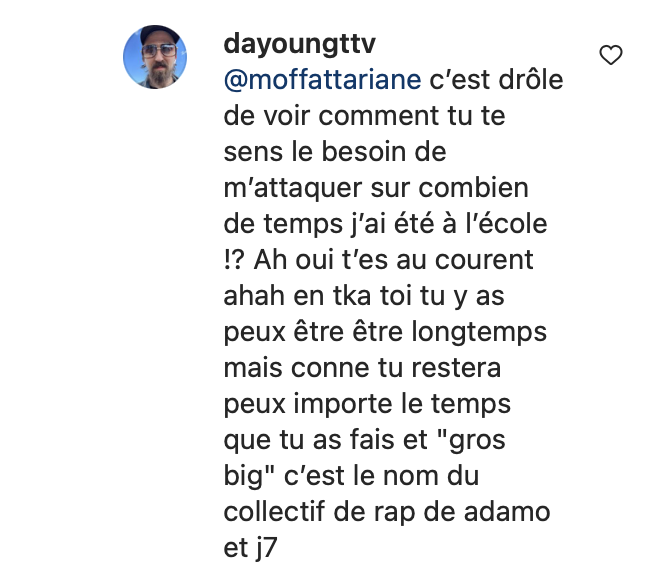The width and height of the screenshot is (646, 578).
Task: Click the words "c'est drôle" in the comment
Action: click(496, 80)
